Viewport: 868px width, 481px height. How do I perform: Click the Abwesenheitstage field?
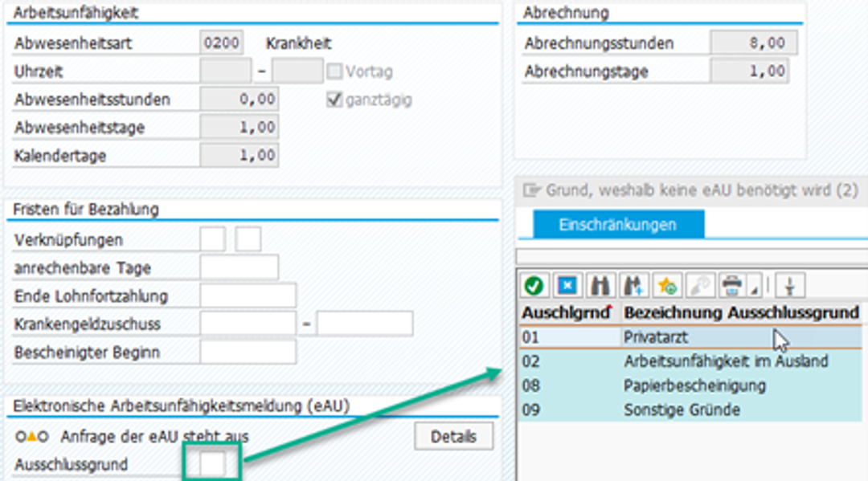[240, 127]
